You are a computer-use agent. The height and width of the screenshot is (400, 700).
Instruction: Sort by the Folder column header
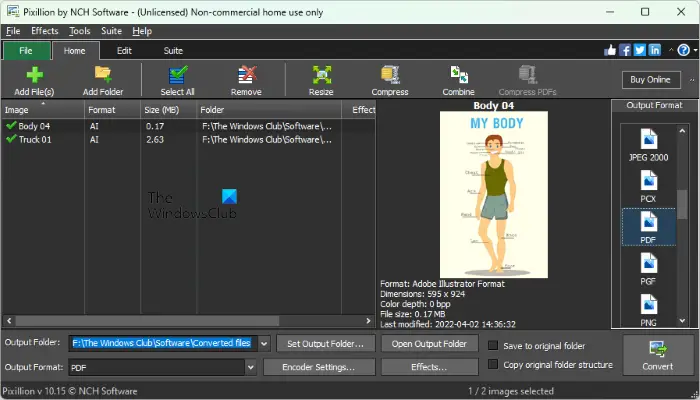pos(269,110)
